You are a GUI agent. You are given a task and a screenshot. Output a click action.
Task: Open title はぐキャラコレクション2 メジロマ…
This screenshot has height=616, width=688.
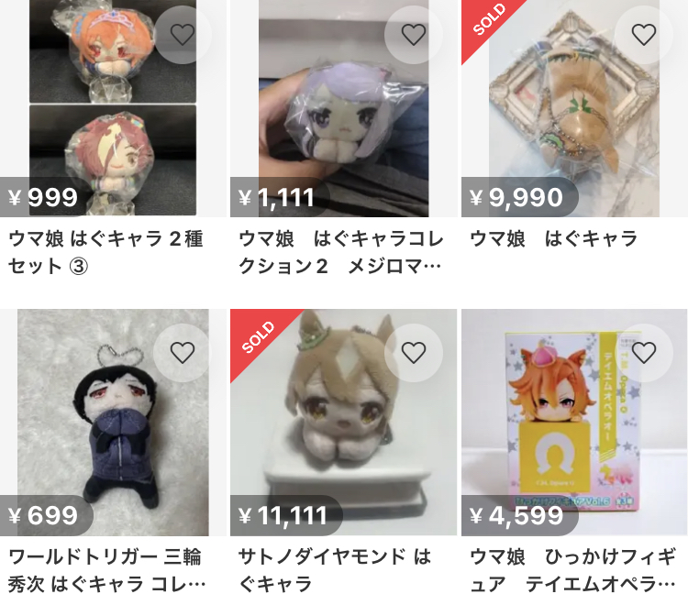coord(340,252)
